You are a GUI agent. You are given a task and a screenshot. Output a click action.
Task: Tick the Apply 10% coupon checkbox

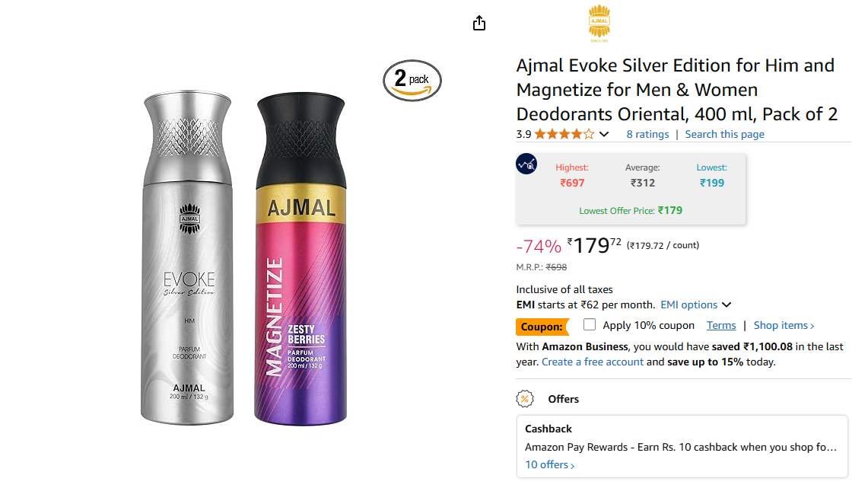(x=590, y=324)
